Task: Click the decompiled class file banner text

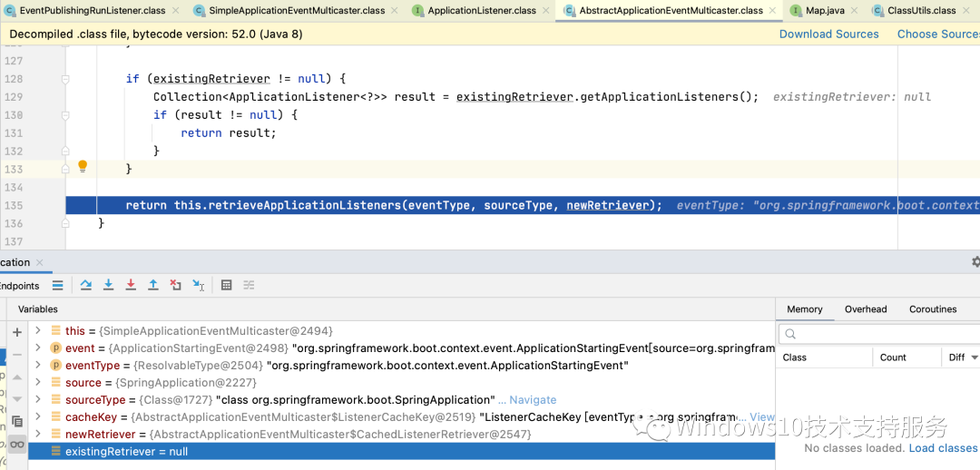Action: (156, 34)
